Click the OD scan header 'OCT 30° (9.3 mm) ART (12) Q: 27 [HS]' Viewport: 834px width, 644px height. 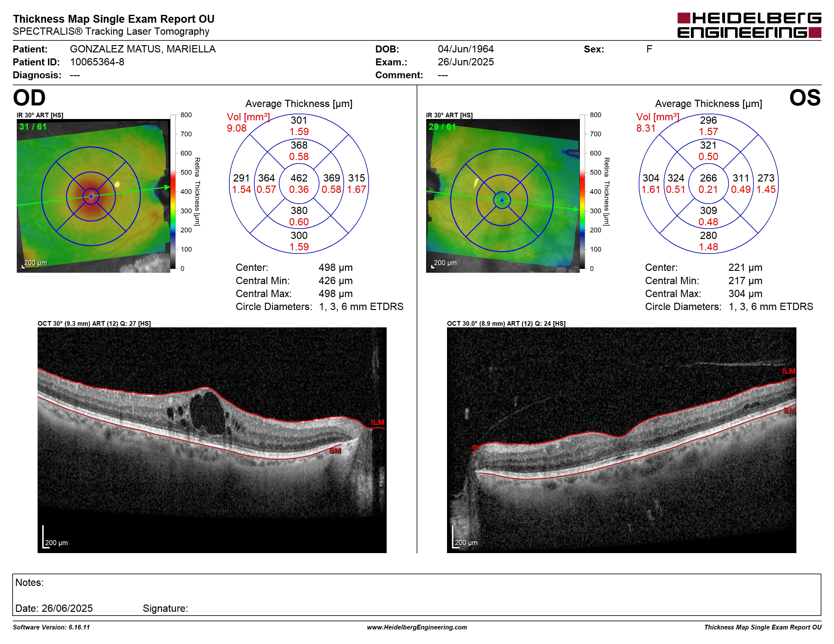94,324
